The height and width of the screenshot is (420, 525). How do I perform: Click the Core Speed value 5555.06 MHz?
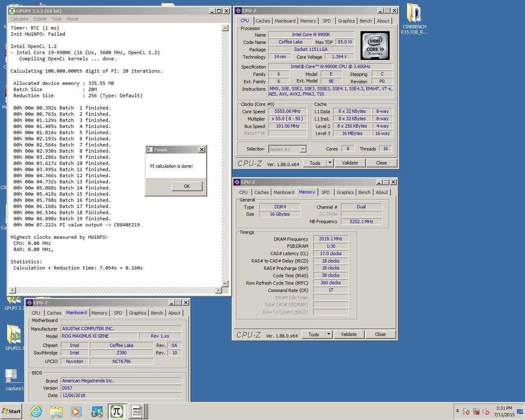(x=288, y=111)
